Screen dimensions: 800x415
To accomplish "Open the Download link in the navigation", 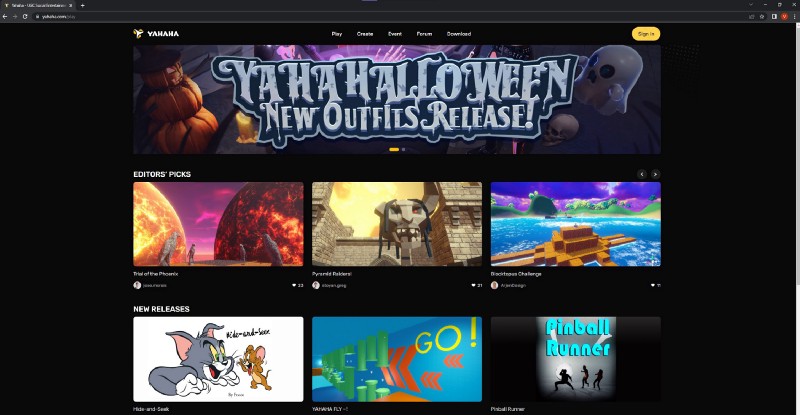I will (459, 34).
